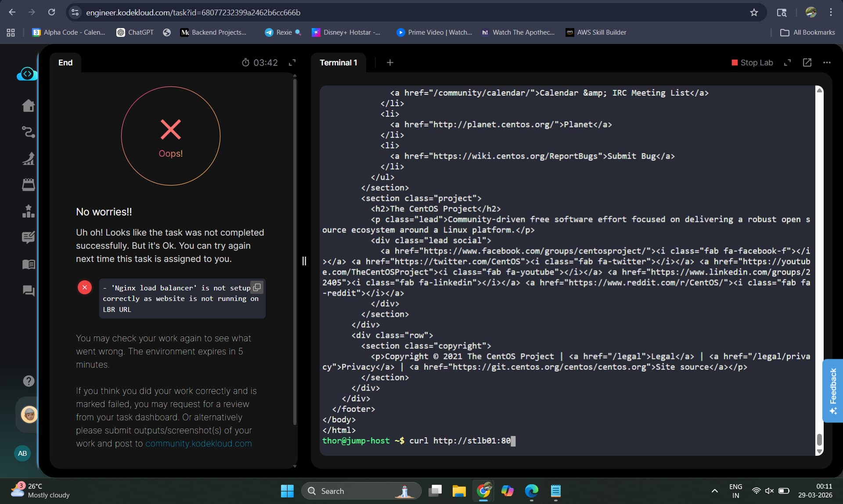The width and height of the screenshot is (843, 504).
Task: Open terminal in new window icon
Action: (x=807, y=63)
